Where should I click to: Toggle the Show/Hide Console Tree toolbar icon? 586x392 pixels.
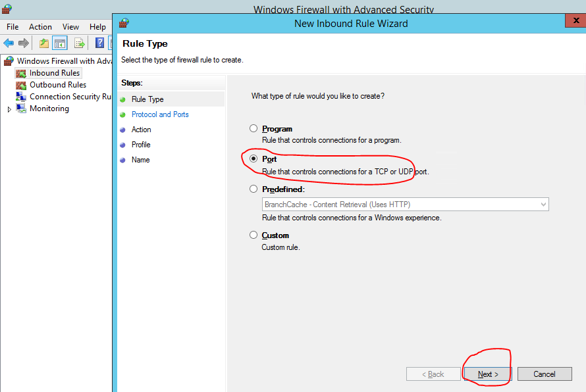[60, 43]
